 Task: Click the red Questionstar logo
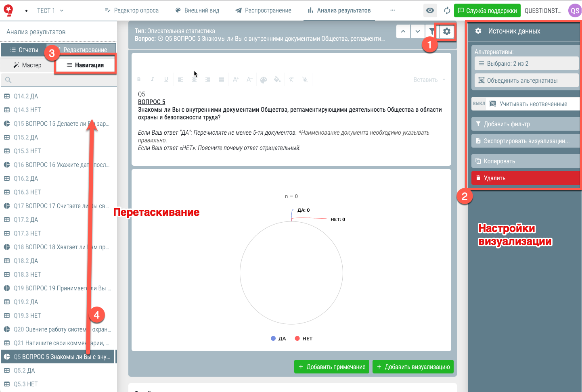(8, 10)
